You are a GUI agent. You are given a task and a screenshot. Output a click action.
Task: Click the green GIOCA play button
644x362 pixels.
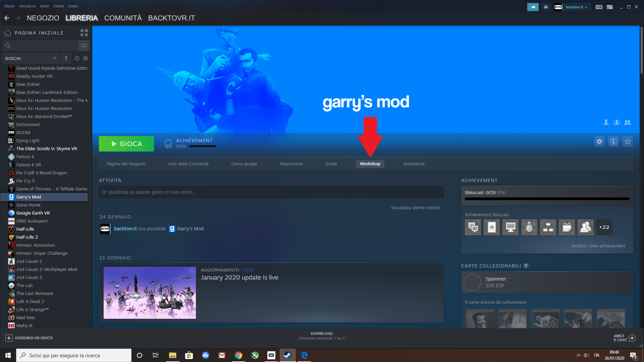(x=126, y=144)
